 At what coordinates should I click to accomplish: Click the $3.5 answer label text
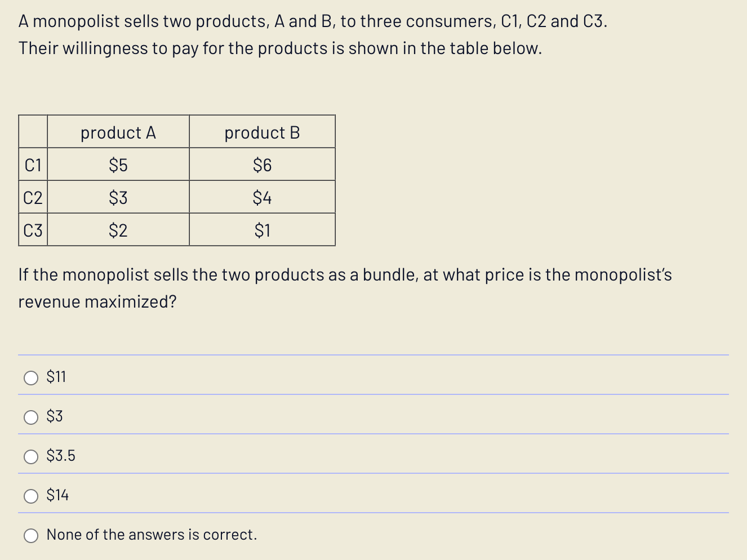[x=60, y=456]
